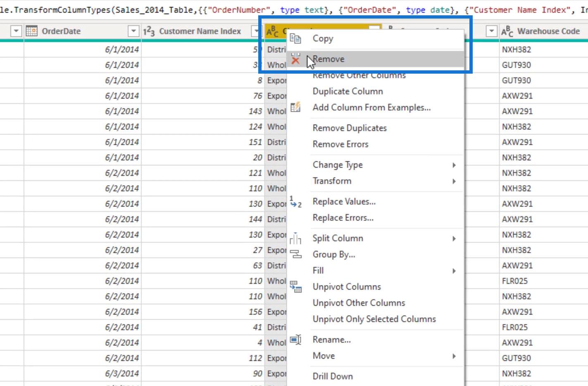Open the filter dropdown just before Warehouse Code
Image resolution: width=588 pixels, height=386 pixels.
point(491,31)
